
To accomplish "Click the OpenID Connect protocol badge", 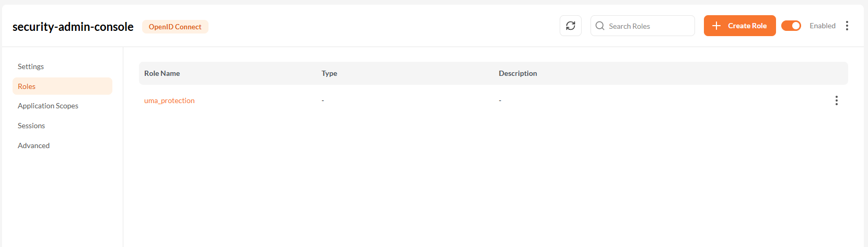I will coord(175,27).
